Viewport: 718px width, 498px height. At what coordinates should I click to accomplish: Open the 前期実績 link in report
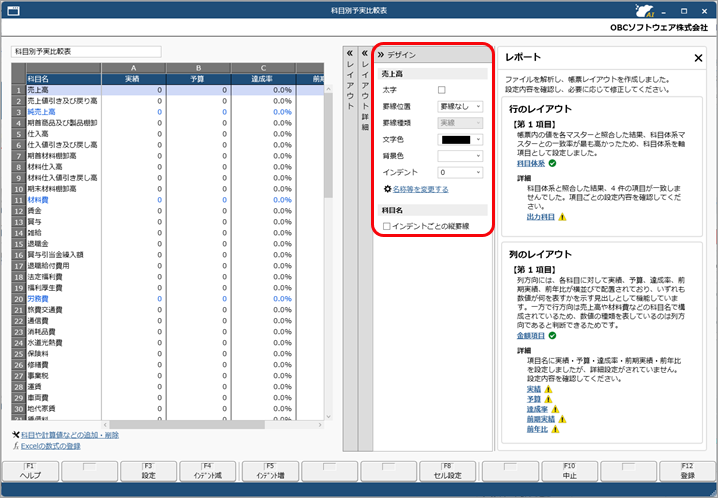tap(540, 419)
